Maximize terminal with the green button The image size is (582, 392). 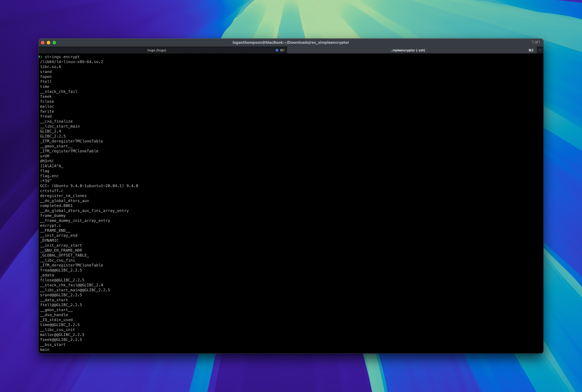(x=54, y=42)
